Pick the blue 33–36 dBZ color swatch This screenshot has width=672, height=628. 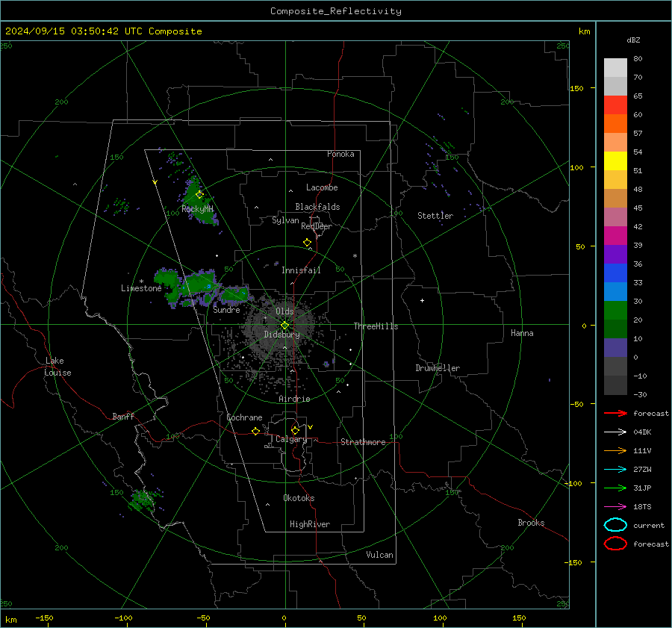point(615,273)
